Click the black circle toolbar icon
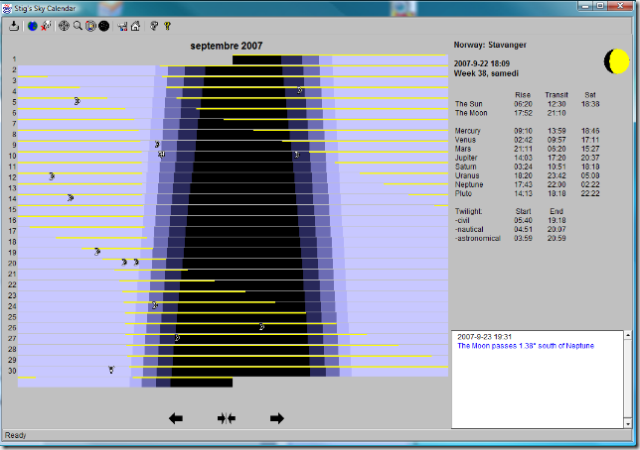 104,26
